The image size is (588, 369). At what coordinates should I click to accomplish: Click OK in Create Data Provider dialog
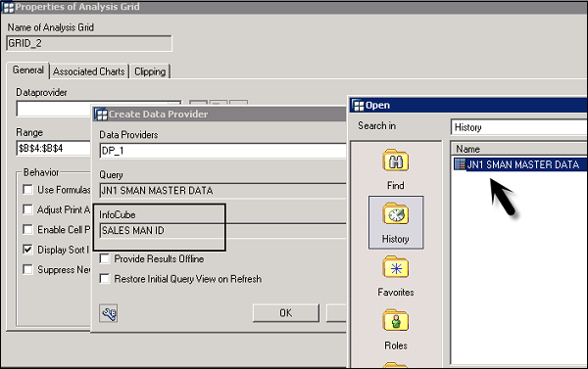point(286,313)
